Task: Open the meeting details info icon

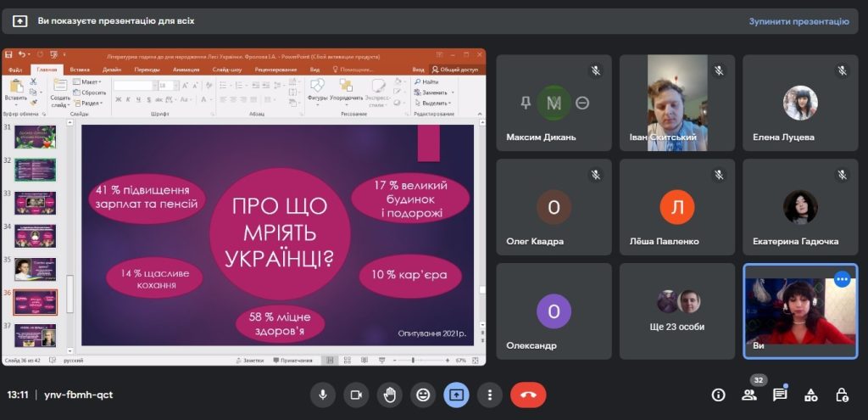Action: coord(718,395)
